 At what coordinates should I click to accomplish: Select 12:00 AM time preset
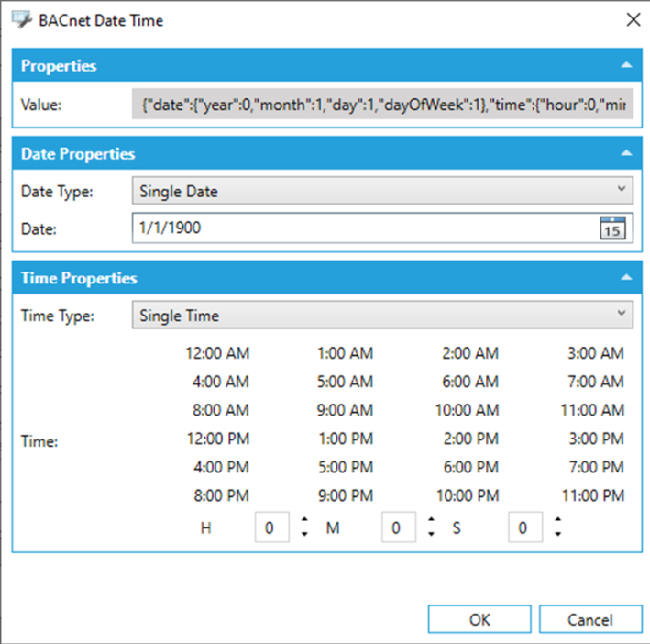point(217,353)
